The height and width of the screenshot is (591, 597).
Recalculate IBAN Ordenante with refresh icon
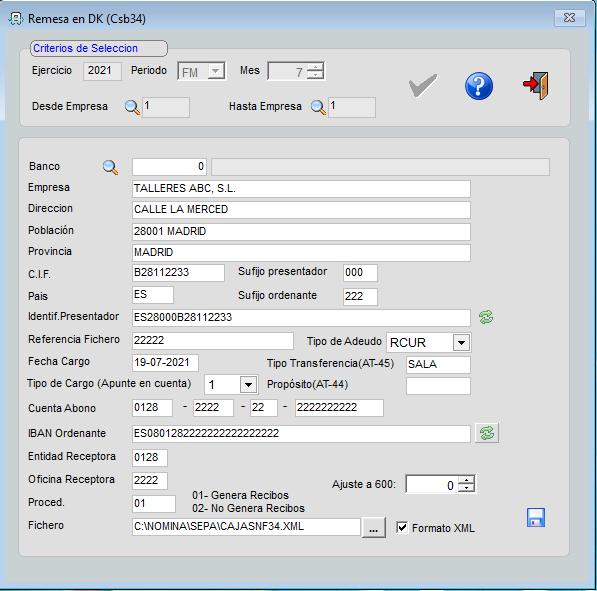[487, 433]
